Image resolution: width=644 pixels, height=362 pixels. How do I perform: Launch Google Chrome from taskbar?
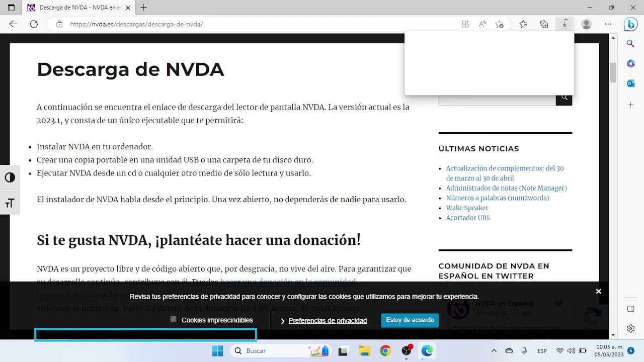coord(385,351)
